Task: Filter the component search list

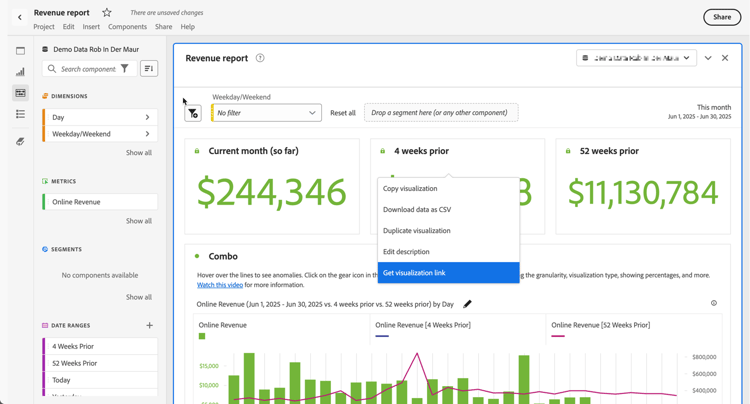Action: pos(125,69)
